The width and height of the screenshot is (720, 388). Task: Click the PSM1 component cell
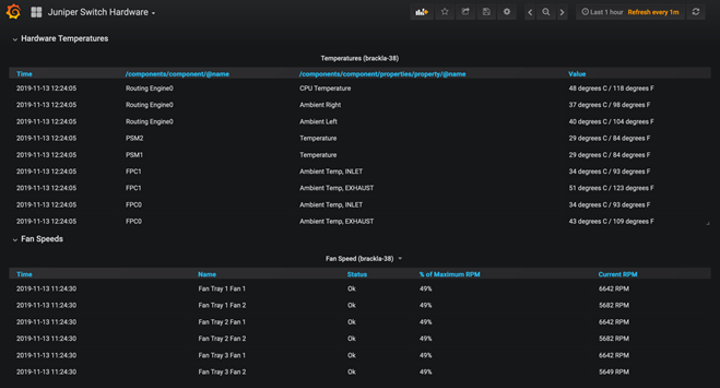134,155
